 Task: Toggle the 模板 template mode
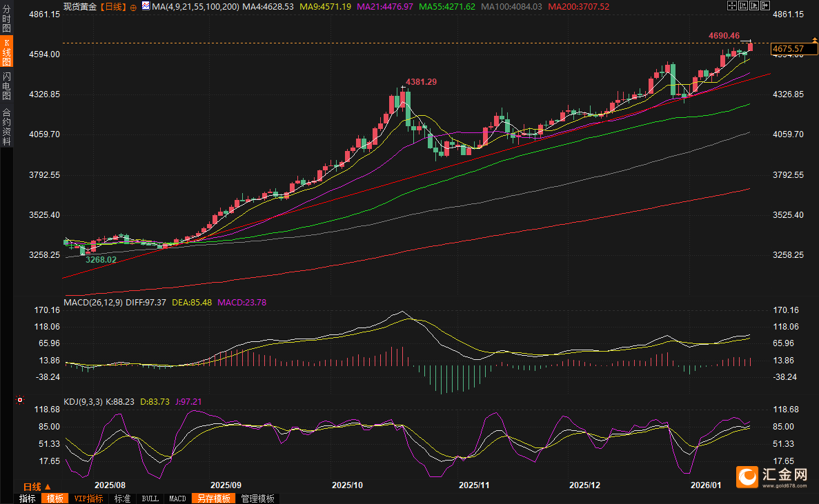(55, 498)
